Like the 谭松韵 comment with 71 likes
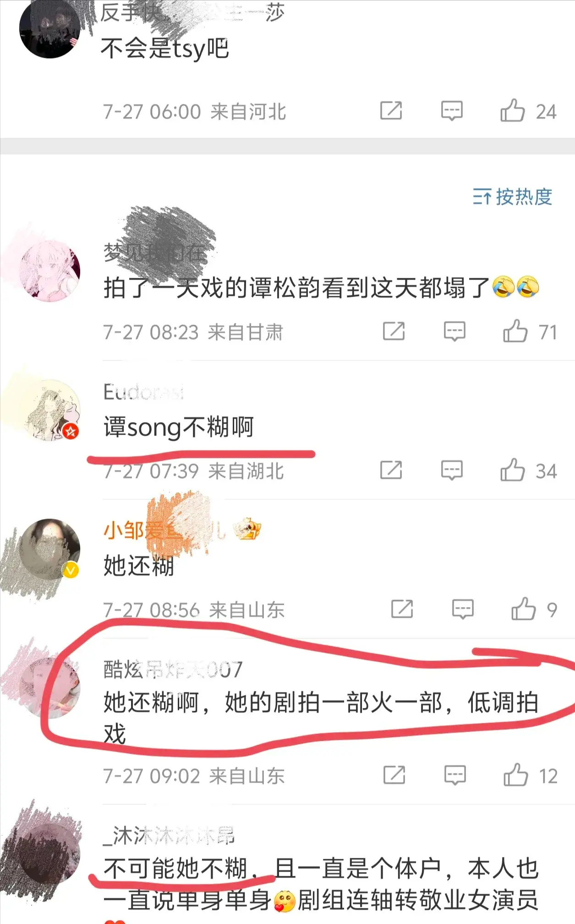Viewport: 575px width, 924px height. [530, 332]
